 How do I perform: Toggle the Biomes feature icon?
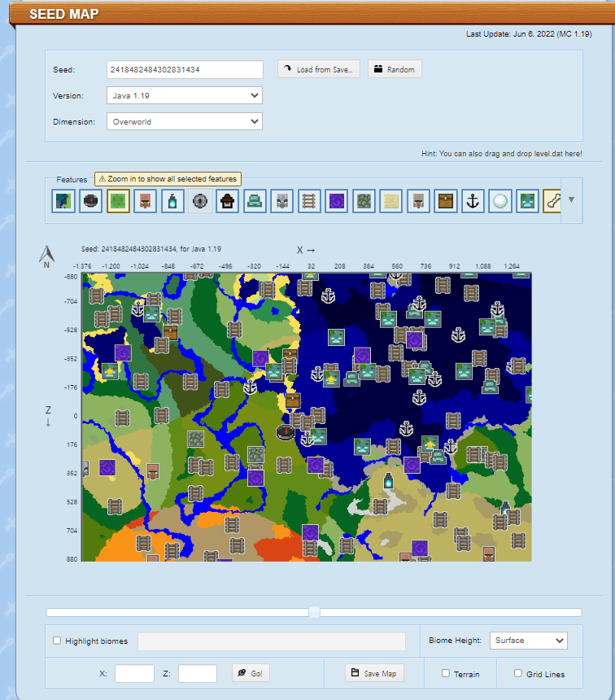[x=63, y=201]
